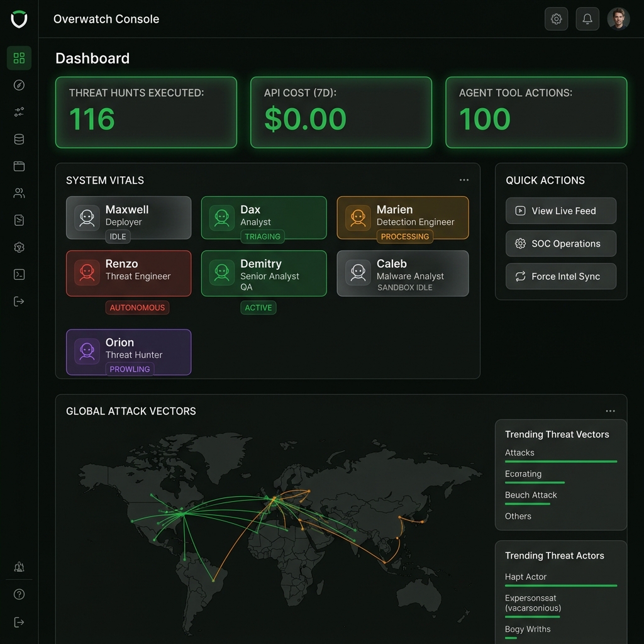Open the browser window icon in sidebar
The height and width of the screenshot is (644, 644).
click(19, 166)
